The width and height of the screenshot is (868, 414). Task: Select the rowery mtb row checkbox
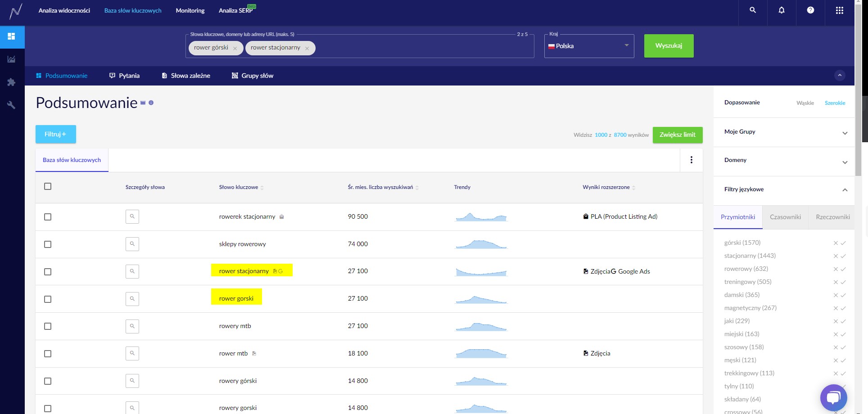[x=48, y=326]
